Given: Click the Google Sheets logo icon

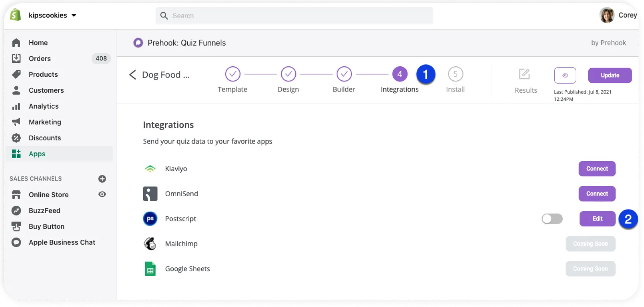Looking at the screenshot, I should coord(150,269).
